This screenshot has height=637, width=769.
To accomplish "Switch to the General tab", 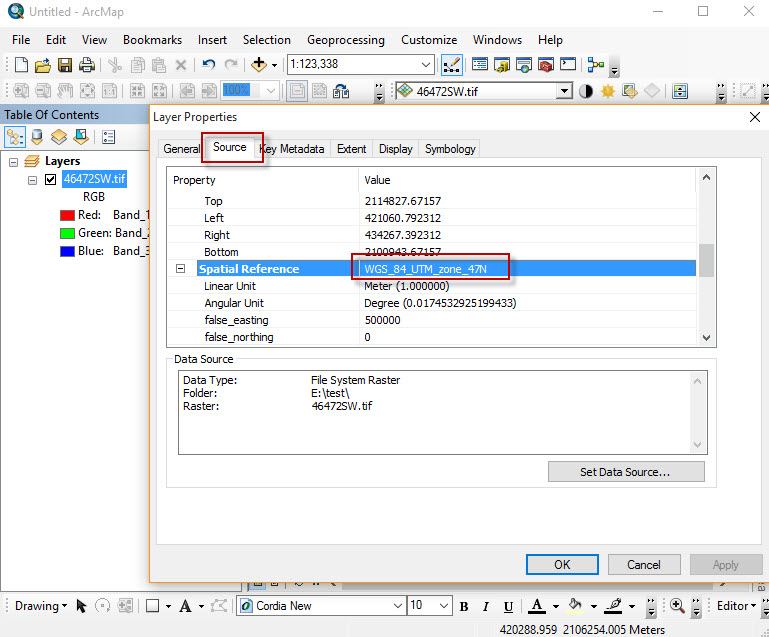I will pos(181,149).
